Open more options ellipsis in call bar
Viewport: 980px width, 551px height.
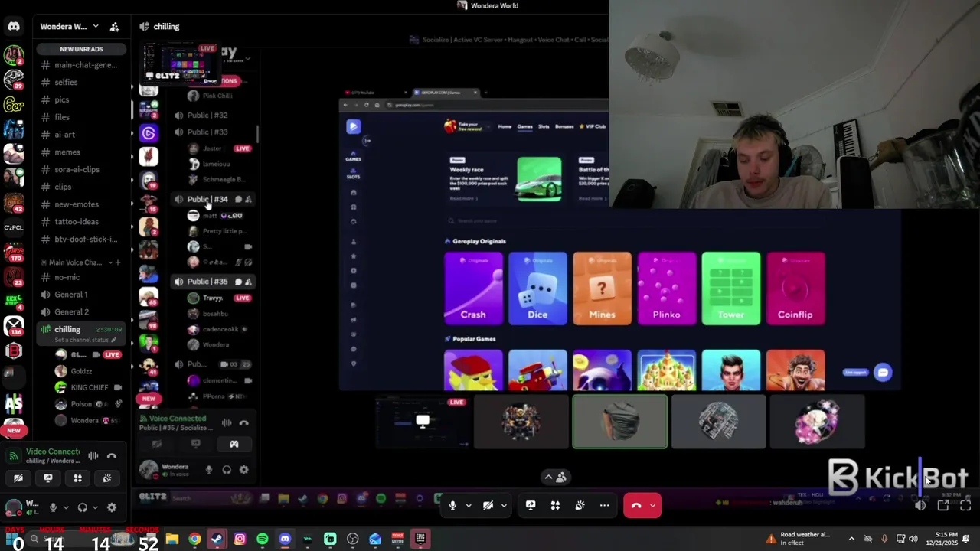pos(604,505)
